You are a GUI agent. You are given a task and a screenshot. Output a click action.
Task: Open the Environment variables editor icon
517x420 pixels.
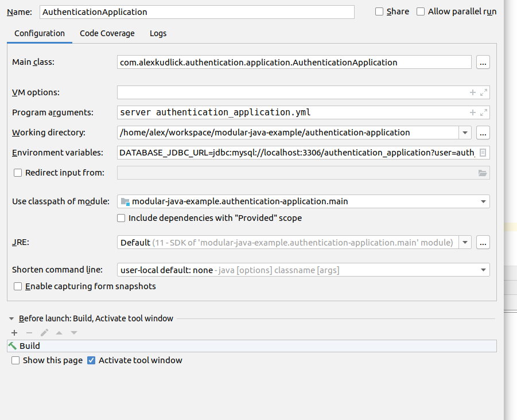click(483, 153)
